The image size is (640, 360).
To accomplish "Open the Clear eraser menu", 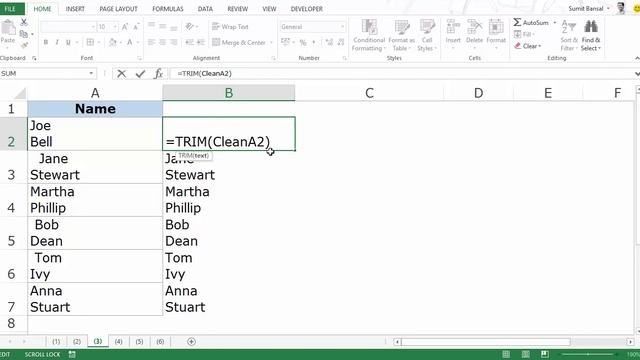I will [527, 46].
